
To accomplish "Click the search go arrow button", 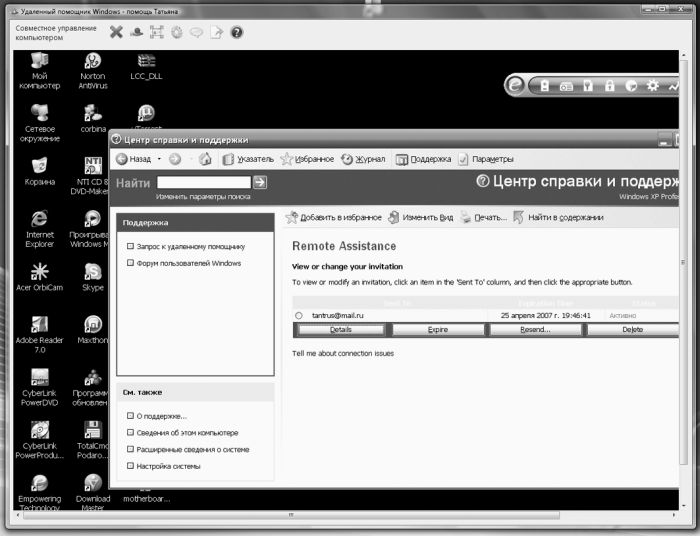I will 260,182.
